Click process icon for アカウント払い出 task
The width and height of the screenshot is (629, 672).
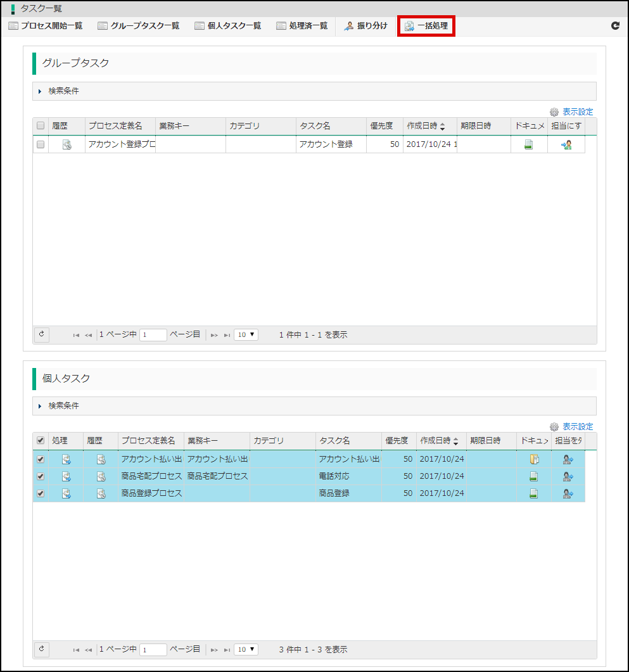tap(66, 459)
